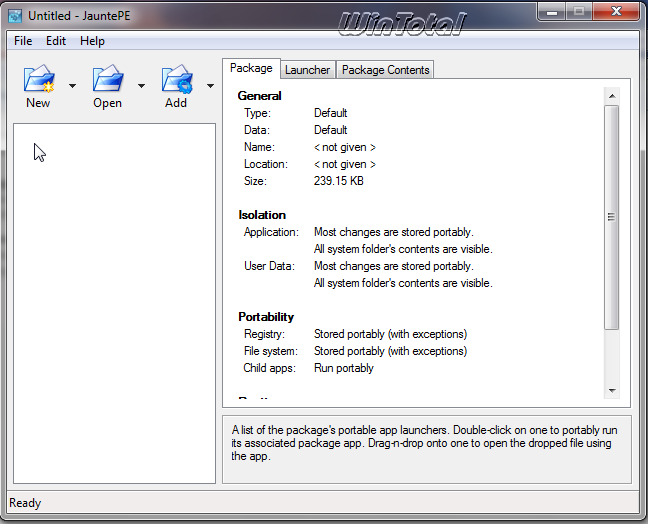Click the Application isolation label

click(x=271, y=232)
